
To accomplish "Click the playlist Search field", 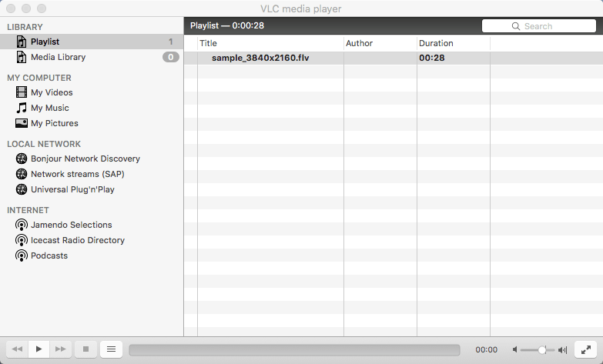I will [x=539, y=26].
